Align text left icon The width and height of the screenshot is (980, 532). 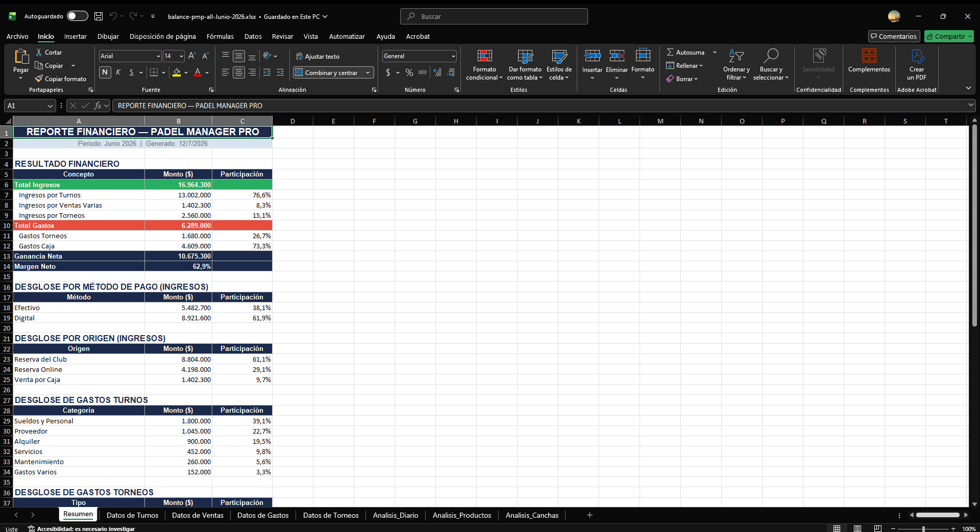point(226,72)
